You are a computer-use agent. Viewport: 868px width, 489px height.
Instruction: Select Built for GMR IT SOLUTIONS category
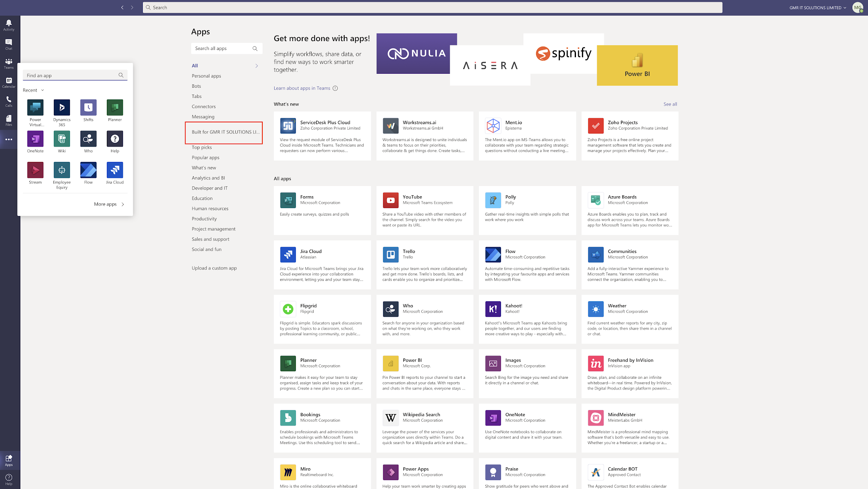coord(225,132)
